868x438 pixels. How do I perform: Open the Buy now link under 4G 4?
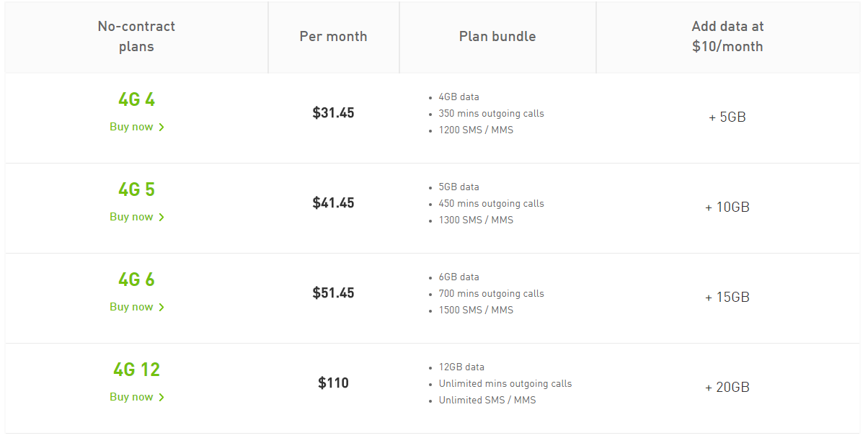click(132, 127)
